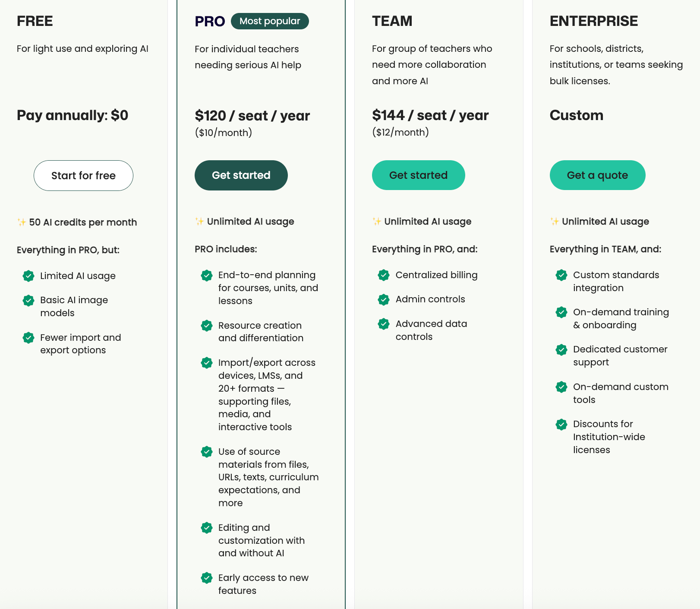Click the checkmark next to Resource creation and differentiation
This screenshot has width=700, height=609.
click(x=207, y=326)
